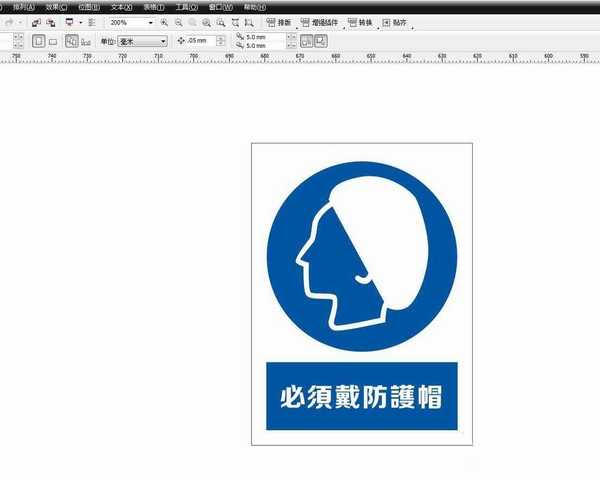Select the blue circle helmet sign graphic
The image size is (600, 482).
[362, 256]
